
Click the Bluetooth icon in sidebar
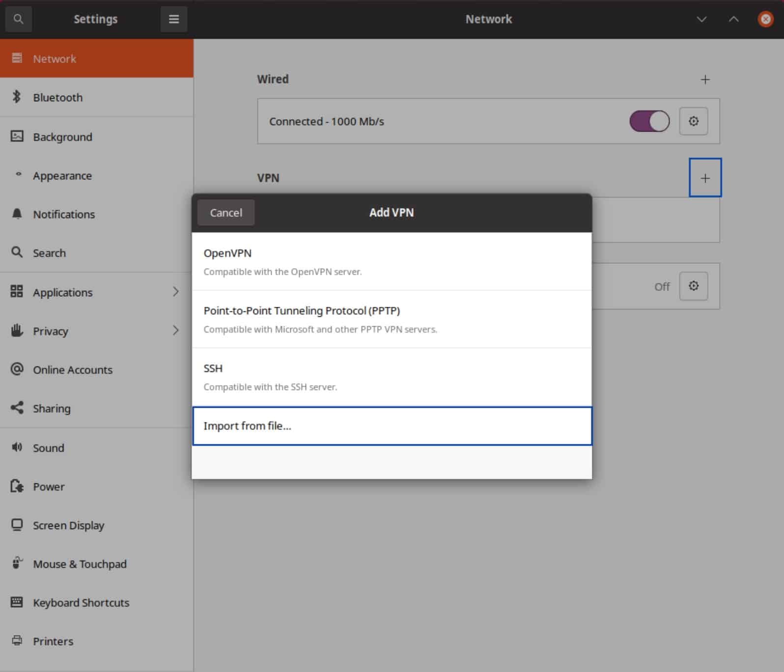pyautogui.click(x=17, y=97)
